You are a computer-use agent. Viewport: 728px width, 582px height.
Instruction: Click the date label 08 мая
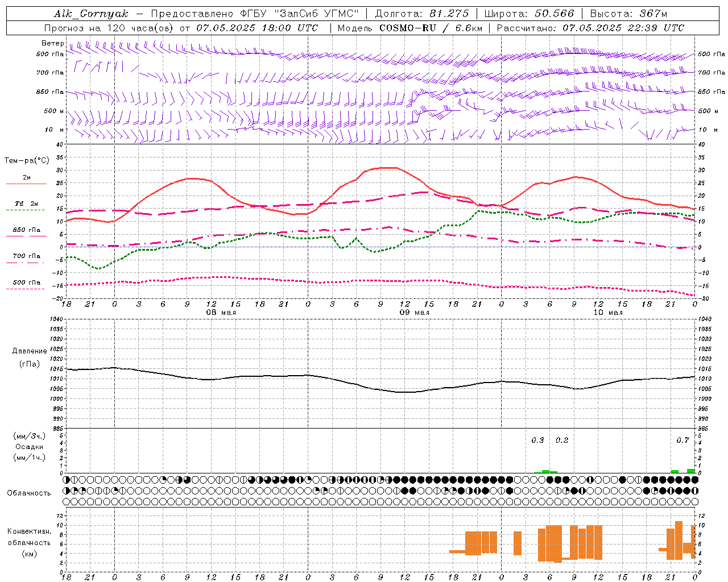(220, 313)
